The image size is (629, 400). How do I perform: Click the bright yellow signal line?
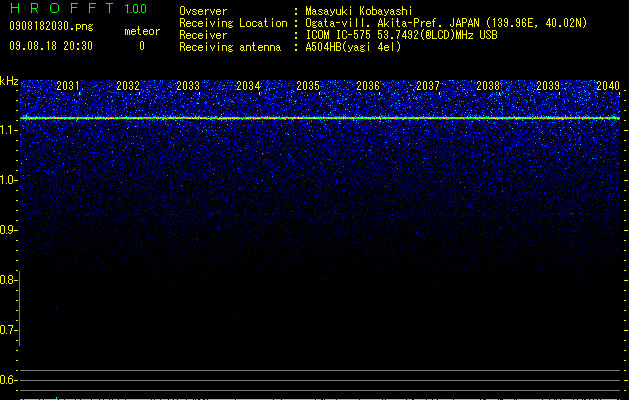(320, 118)
